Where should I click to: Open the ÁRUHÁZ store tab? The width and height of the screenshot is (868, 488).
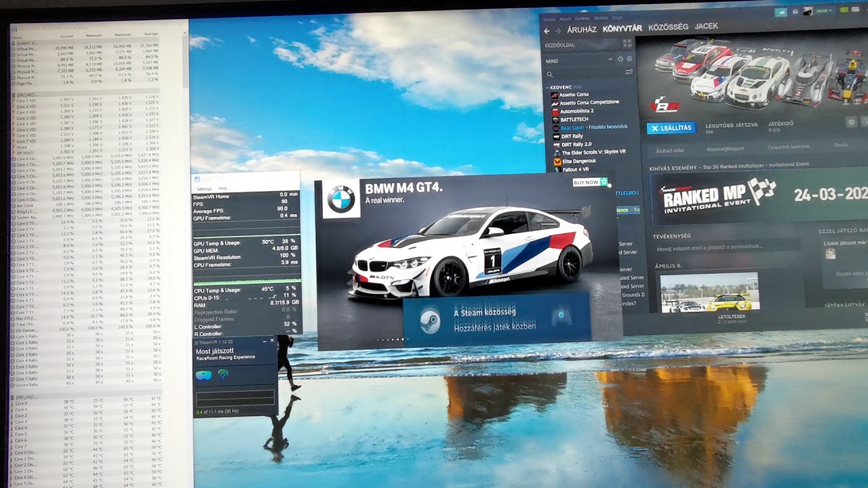[x=582, y=29]
